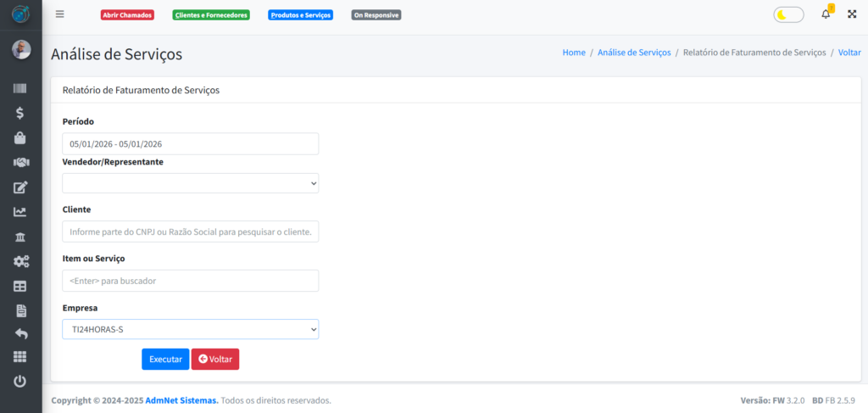
Task: Open the Vendedor/Representante dropdown
Action: (x=191, y=183)
